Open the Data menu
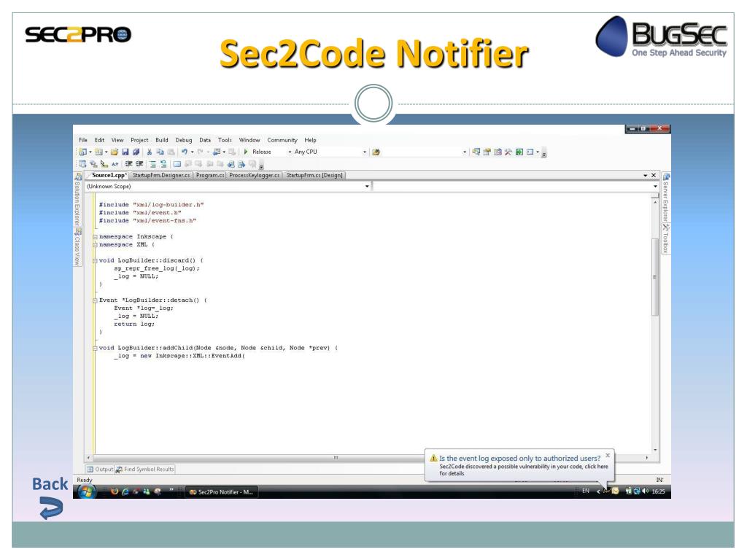747x560 pixels. click(x=205, y=140)
